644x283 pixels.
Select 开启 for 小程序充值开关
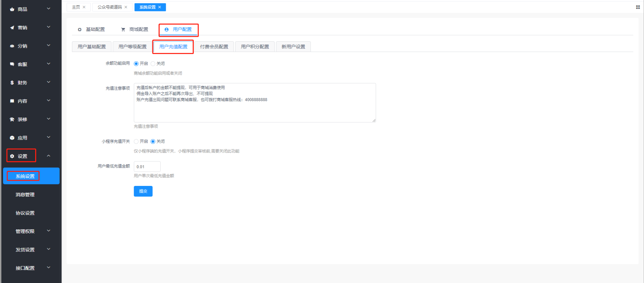(x=136, y=141)
